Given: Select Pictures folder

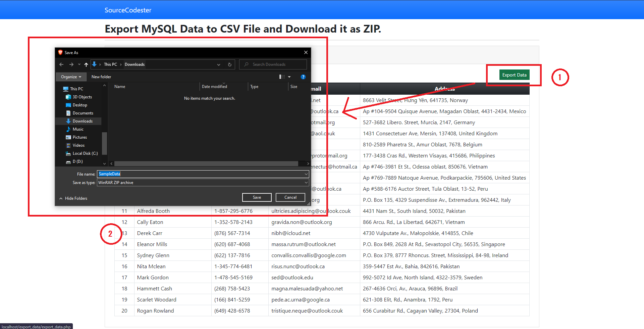Looking at the screenshot, I should click(80, 137).
